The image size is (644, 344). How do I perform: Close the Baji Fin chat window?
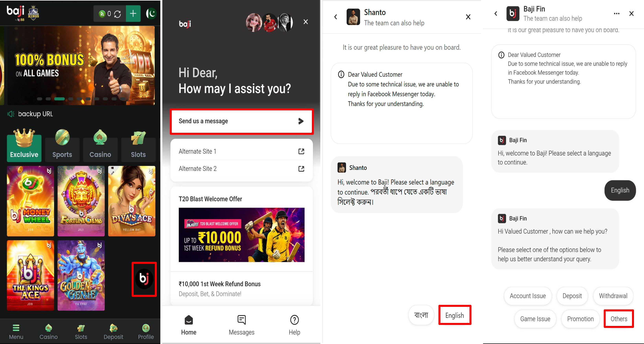[631, 14]
